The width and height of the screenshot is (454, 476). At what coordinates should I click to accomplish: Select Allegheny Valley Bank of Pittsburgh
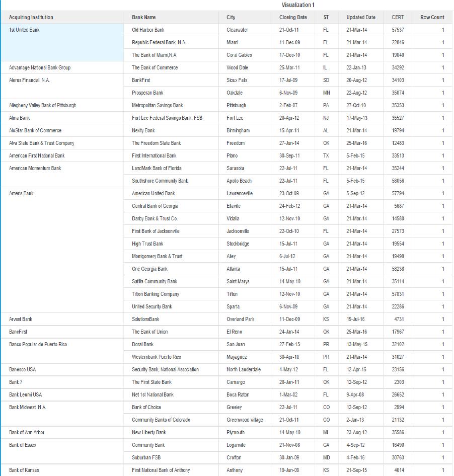[x=62, y=105]
